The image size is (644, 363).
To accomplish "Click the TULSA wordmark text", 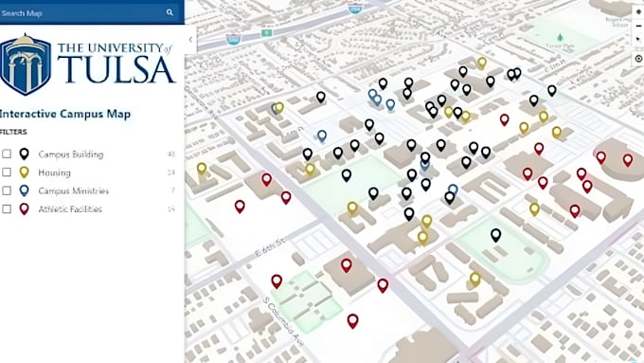I will pyautogui.click(x=116, y=70).
